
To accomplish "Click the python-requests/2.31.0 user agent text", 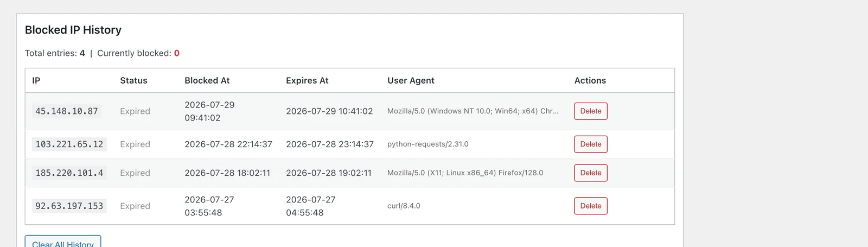I will (x=428, y=144).
